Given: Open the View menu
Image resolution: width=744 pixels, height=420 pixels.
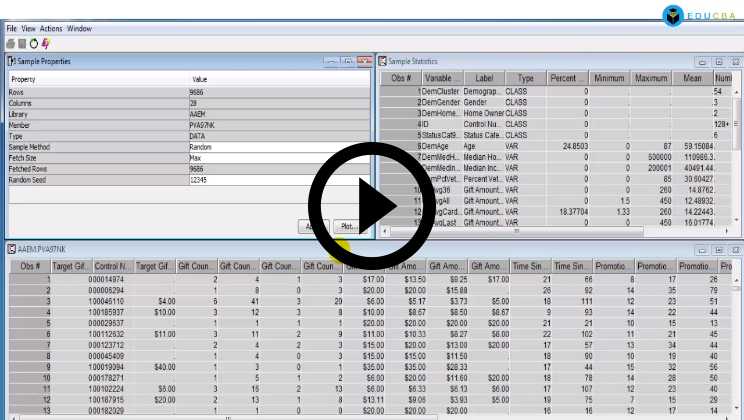Looking at the screenshot, I should click(x=29, y=29).
